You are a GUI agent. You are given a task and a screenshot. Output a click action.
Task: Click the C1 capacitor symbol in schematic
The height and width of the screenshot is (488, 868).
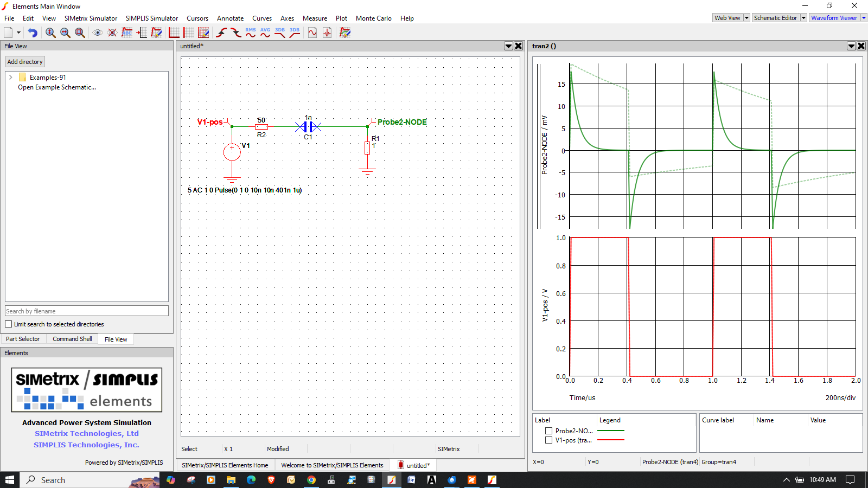pos(308,127)
